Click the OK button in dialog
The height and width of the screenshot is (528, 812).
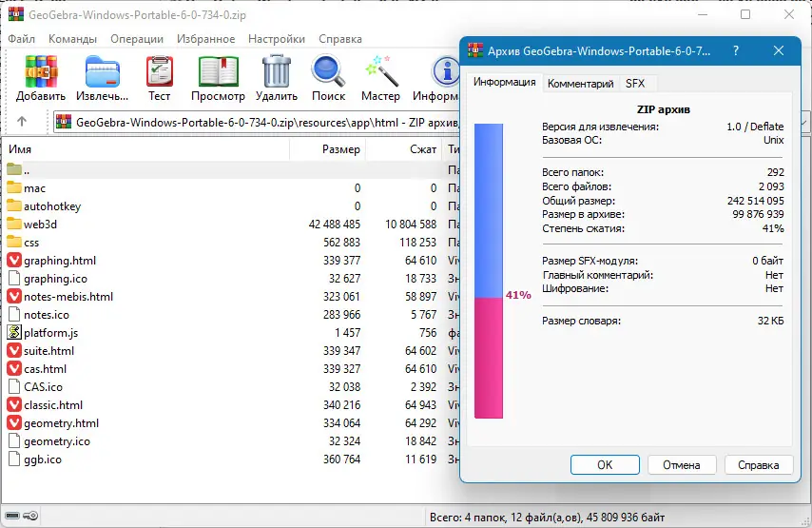pyautogui.click(x=605, y=465)
